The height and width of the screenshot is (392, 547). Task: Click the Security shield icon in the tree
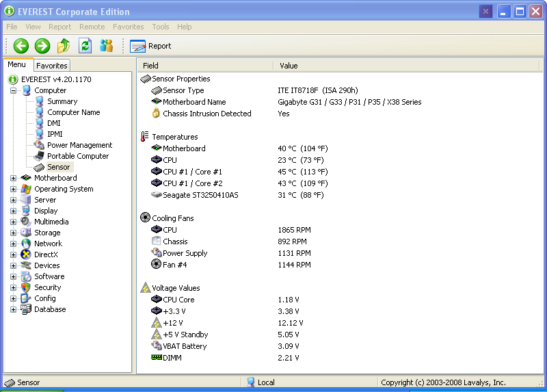tap(26, 287)
